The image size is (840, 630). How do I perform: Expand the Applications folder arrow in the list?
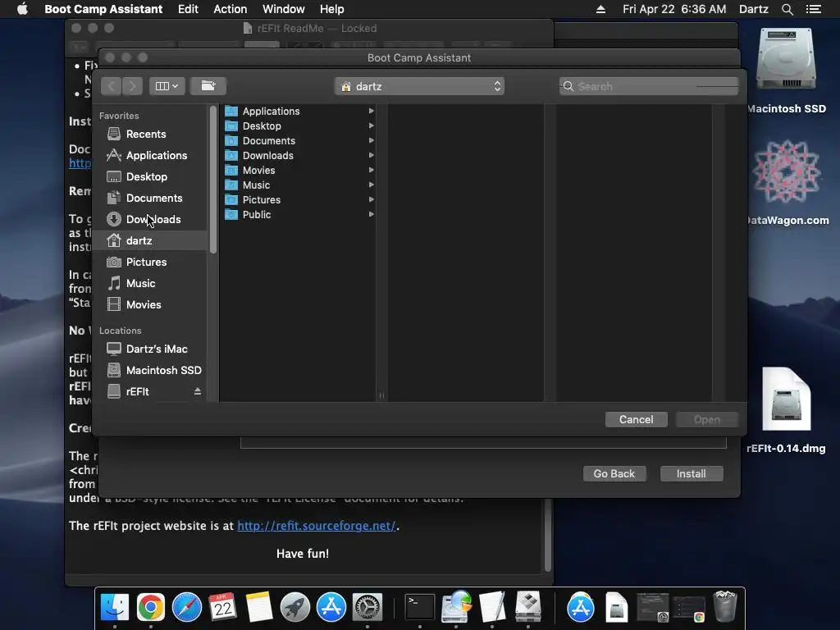point(371,111)
